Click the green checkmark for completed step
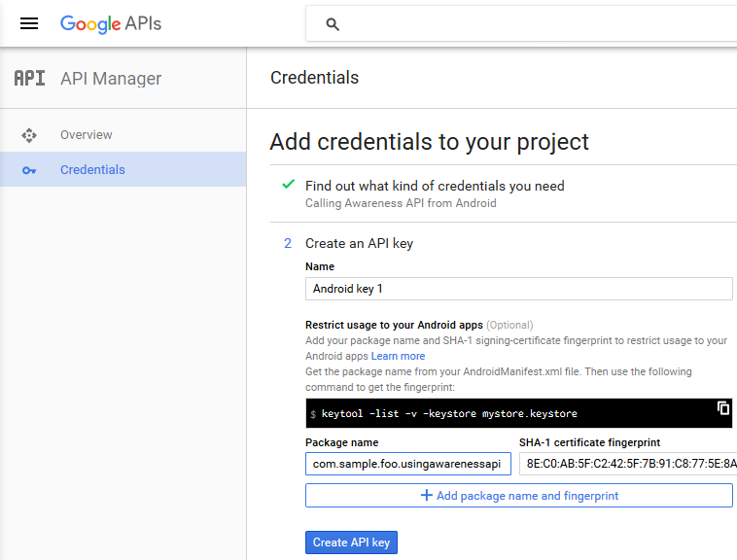 pos(288,185)
